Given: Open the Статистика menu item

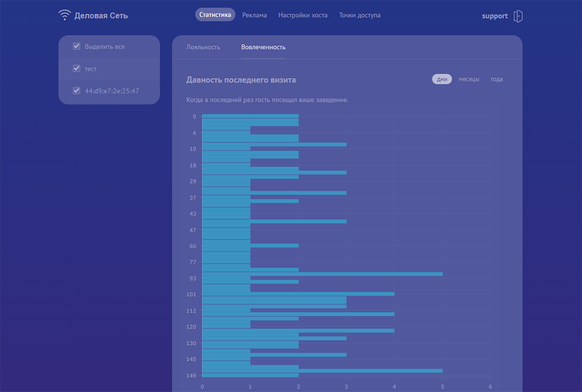Looking at the screenshot, I should (x=215, y=15).
